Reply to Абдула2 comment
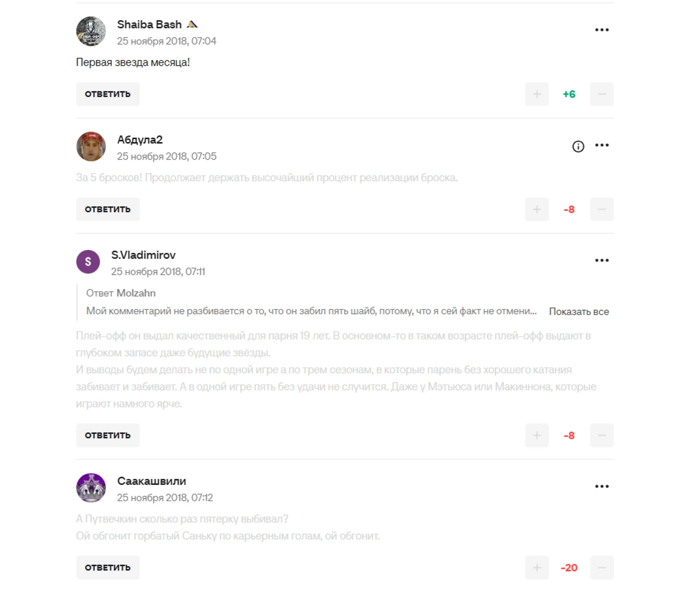This screenshot has width=700, height=591. pyautogui.click(x=108, y=209)
